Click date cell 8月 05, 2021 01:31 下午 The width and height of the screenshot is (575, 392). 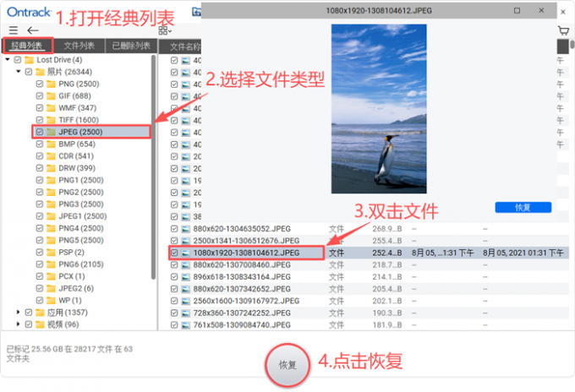[x=523, y=253]
